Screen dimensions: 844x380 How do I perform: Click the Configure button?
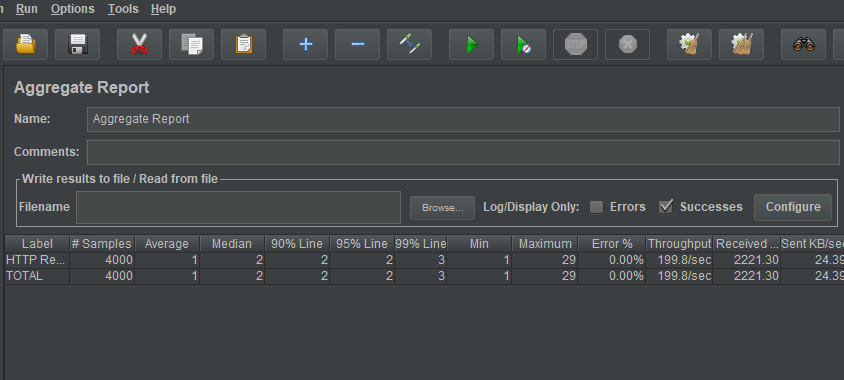pyautogui.click(x=793, y=207)
